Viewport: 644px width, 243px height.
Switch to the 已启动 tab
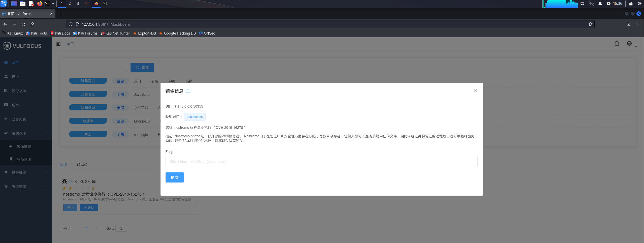click(82, 164)
